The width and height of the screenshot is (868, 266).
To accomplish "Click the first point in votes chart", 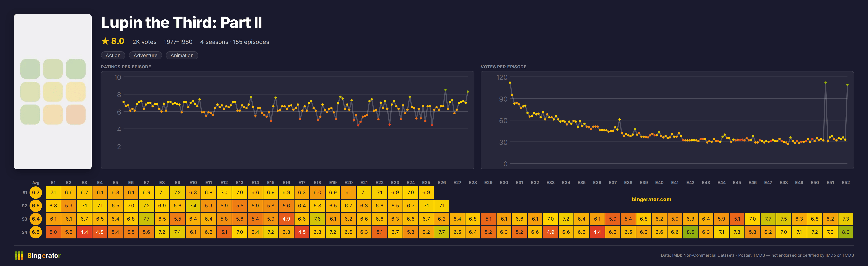I will (510, 83).
